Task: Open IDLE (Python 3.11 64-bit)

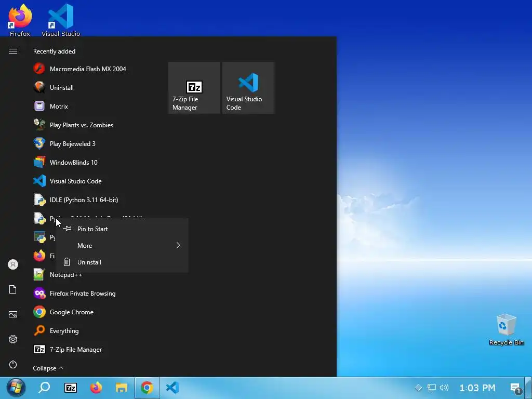Action: coord(76,199)
